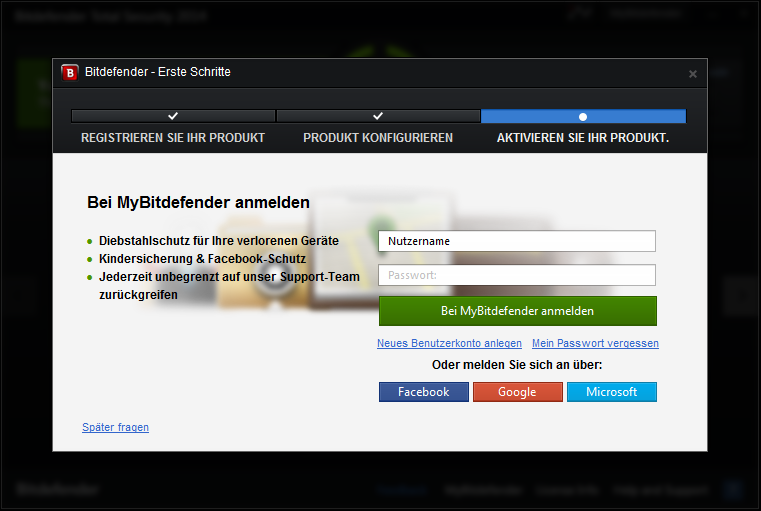Click the Support-Team bullet text
Image resolution: width=761 pixels, height=511 pixels.
(229, 286)
